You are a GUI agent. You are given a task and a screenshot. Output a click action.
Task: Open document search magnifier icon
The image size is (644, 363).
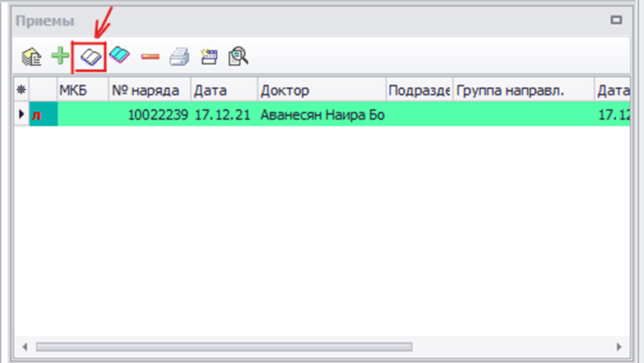coord(239,57)
